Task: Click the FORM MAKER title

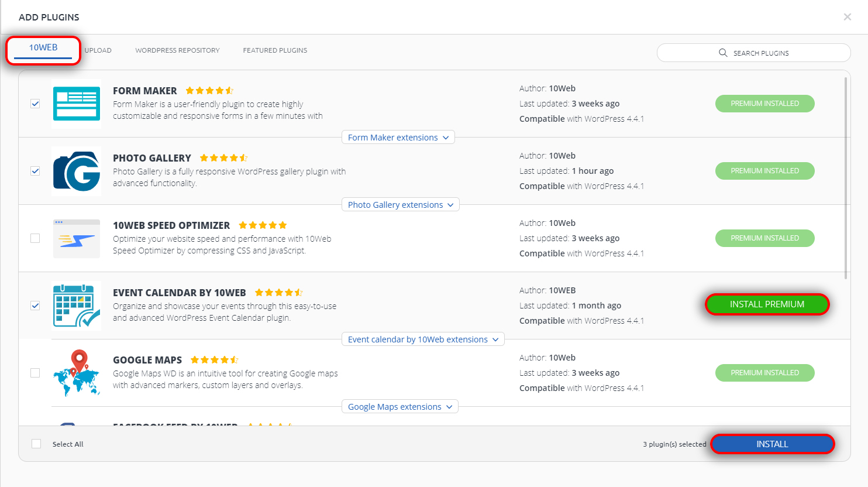Action: point(145,91)
